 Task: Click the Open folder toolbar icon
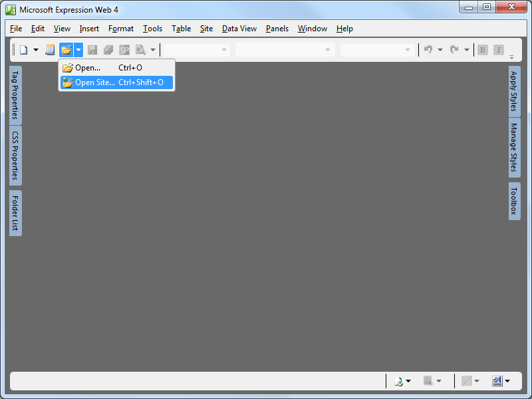pos(66,50)
